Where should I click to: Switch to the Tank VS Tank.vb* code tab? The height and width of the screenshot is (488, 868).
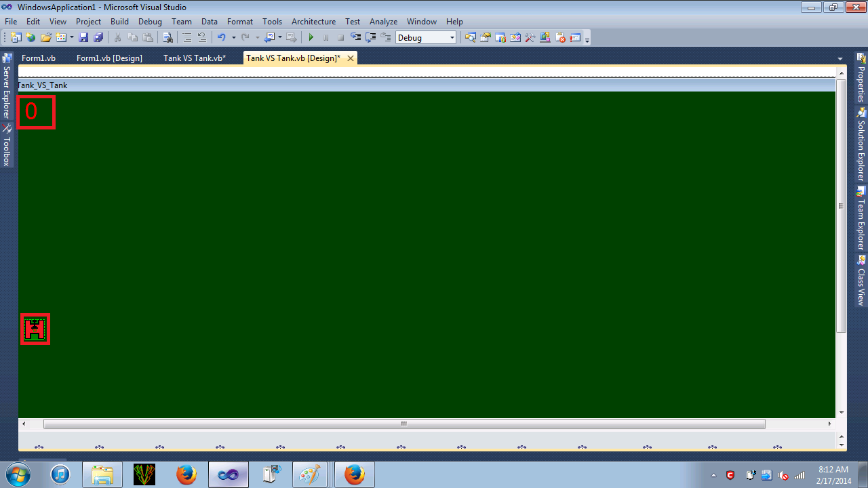195,58
